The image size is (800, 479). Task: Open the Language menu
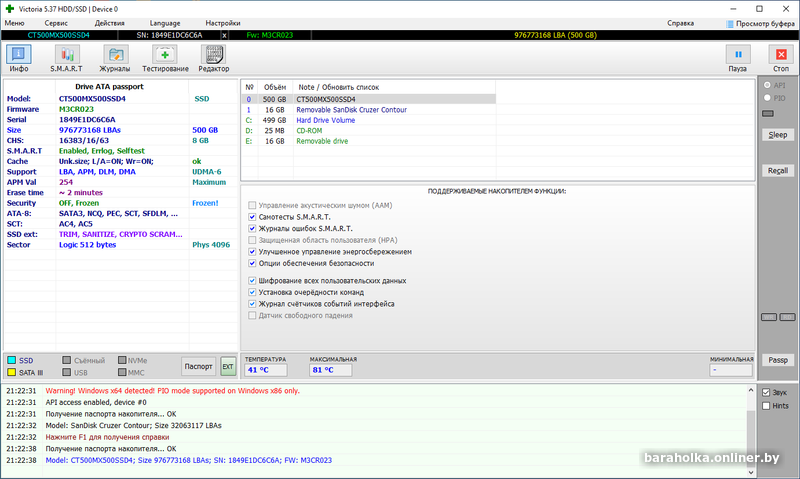165,22
